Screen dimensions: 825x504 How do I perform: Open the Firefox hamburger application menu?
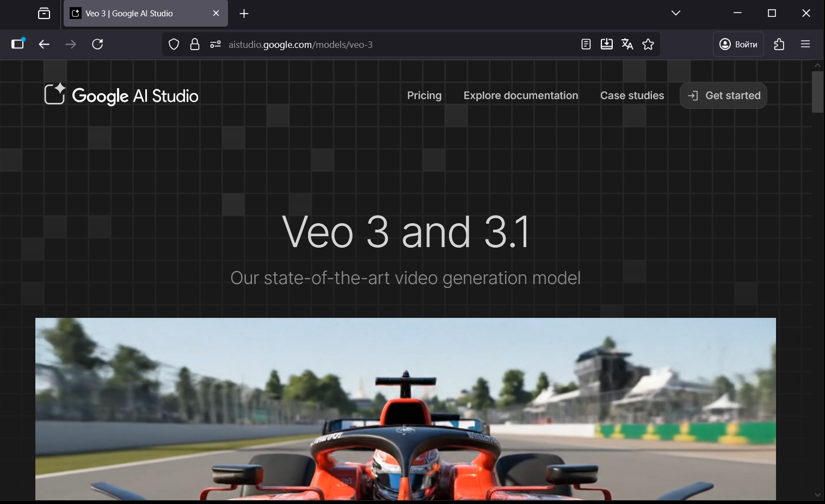pos(805,45)
